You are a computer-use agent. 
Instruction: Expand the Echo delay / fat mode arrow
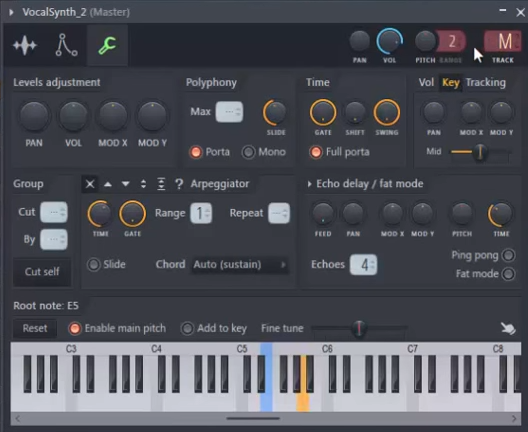pos(309,184)
